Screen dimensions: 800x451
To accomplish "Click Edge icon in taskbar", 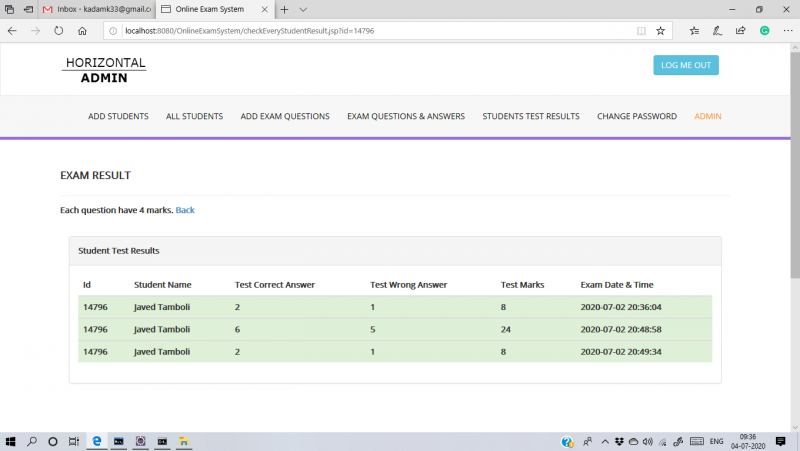I will point(96,442).
